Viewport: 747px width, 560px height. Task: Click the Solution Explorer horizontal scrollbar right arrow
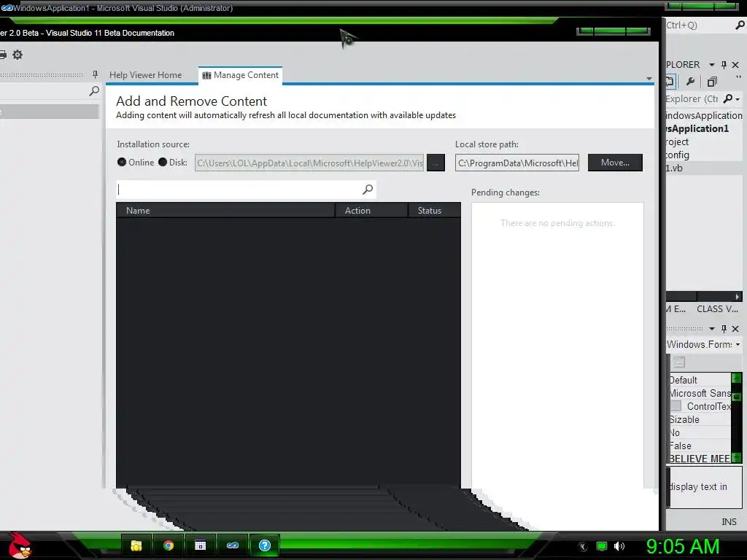pos(738,297)
